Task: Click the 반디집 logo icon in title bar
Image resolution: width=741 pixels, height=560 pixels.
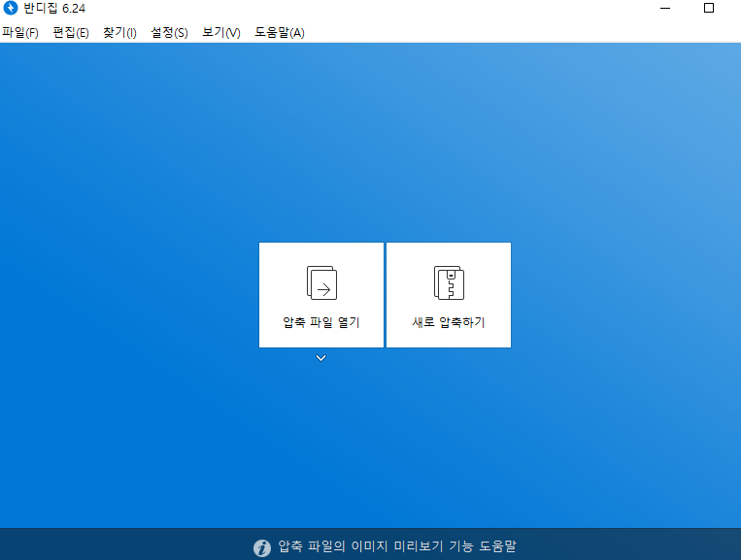Action: coord(11,8)
